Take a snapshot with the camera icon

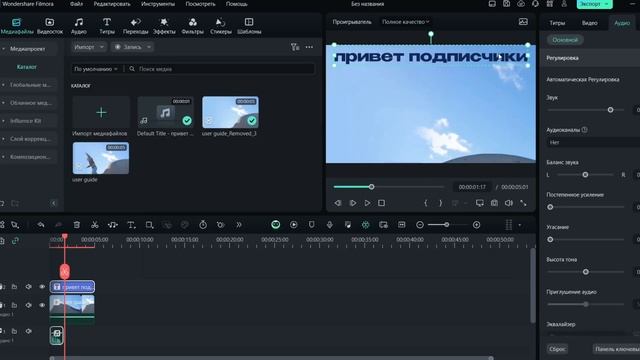pyautogui.click(x=494, y=203)
